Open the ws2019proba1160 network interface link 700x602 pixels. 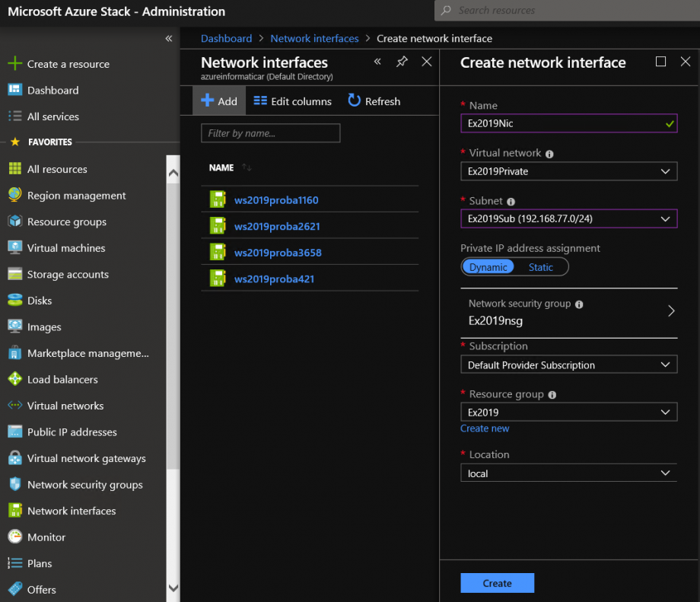coord(275,199)
